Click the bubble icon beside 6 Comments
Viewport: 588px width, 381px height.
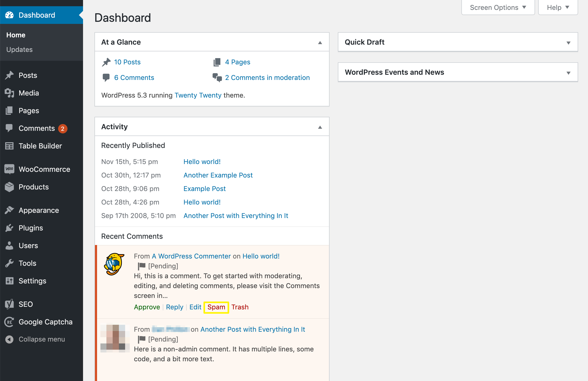click(x=106, y=78)
